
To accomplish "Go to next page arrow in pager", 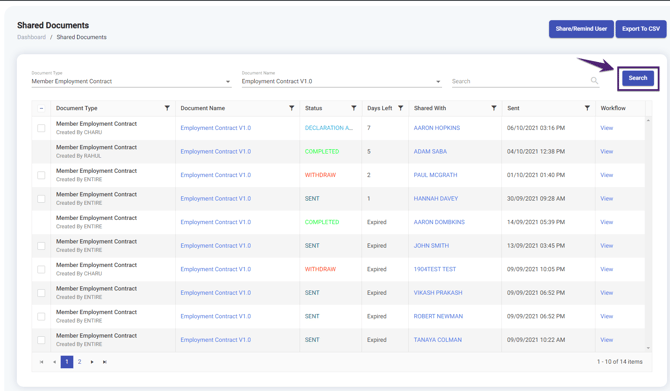I will [92, 362].
